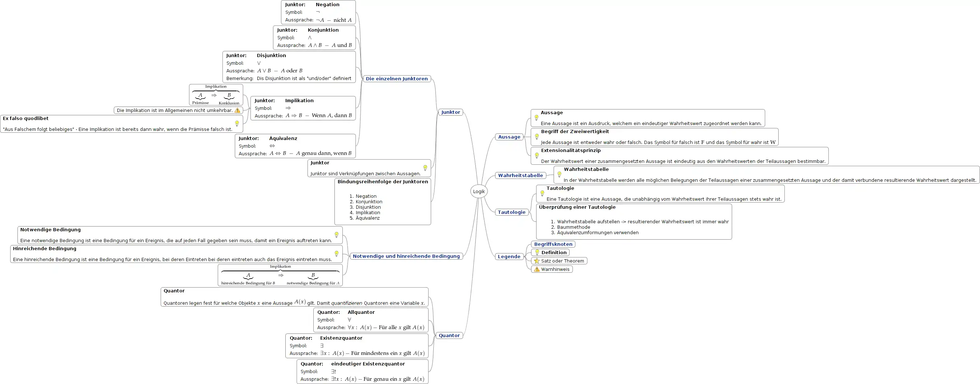Select the Überprüfung einer Tautologie node
980x384 pixels.
634,222
